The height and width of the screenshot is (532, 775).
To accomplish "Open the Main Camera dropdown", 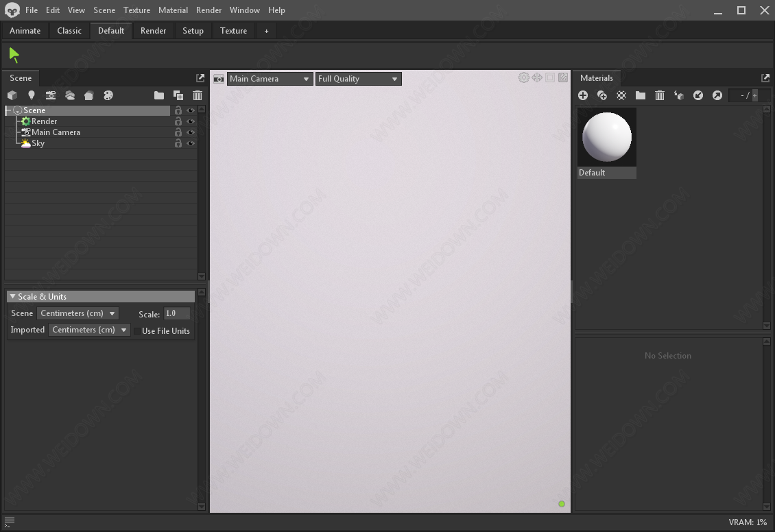I will coord(270,79).
